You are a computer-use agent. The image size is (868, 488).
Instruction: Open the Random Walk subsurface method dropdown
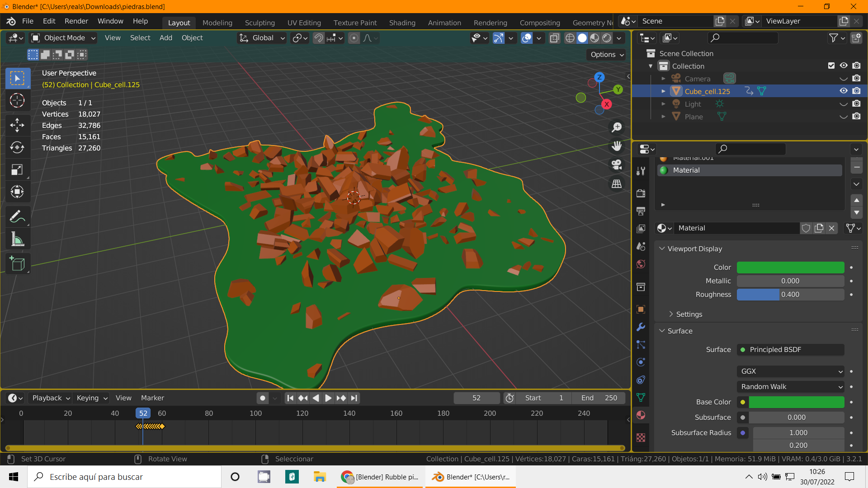[790, 387]
